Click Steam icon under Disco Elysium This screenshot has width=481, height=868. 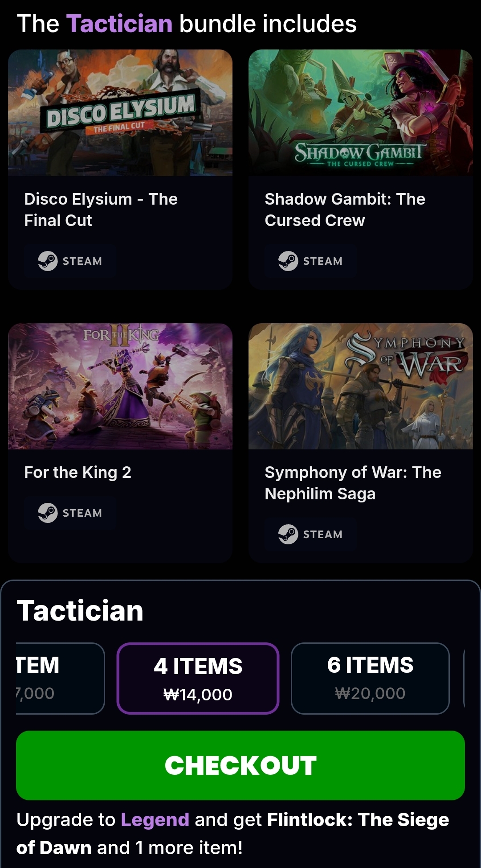[48, 261]
